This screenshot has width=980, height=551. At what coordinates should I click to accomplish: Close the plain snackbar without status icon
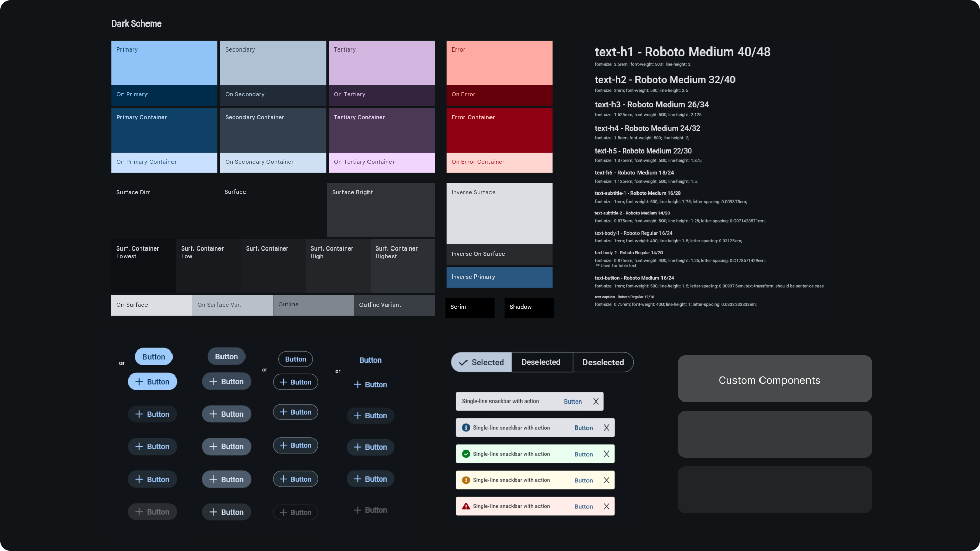596,402
